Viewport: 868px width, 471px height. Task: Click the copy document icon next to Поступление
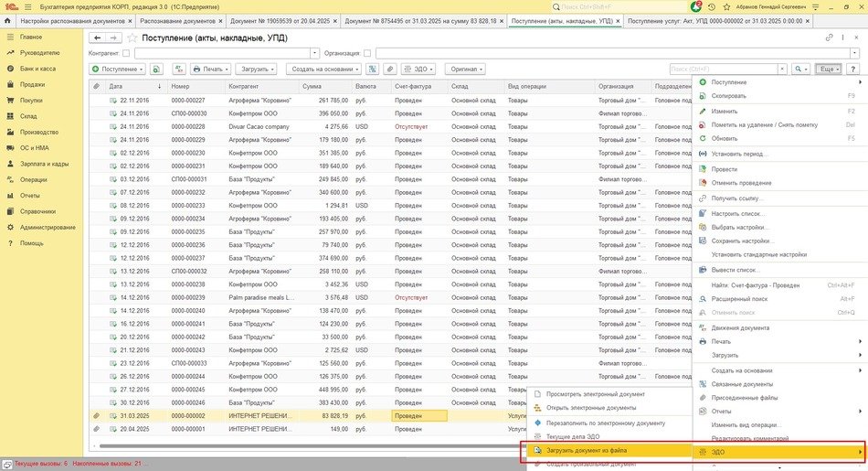tap(156, 69)
